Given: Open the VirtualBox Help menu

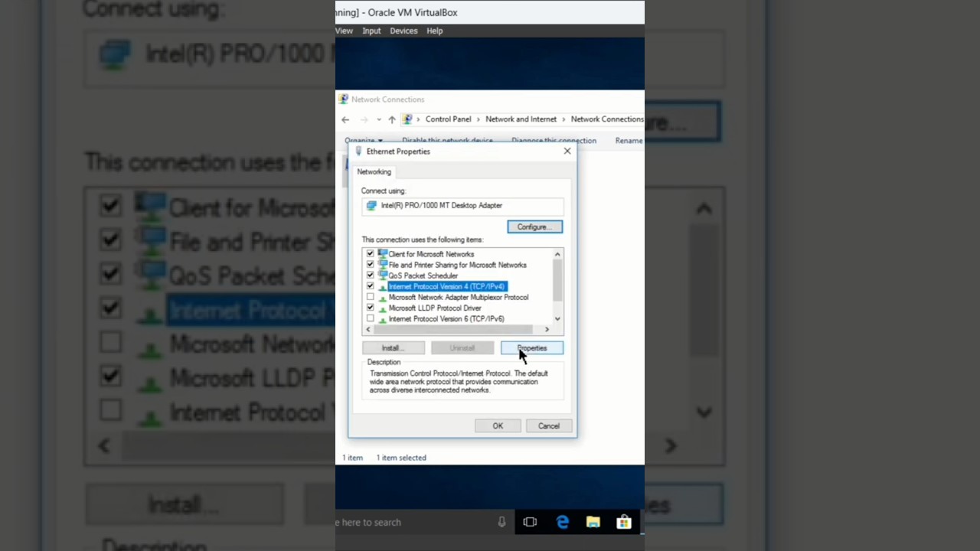Looking at the screenshot, I should coord(435,31).
